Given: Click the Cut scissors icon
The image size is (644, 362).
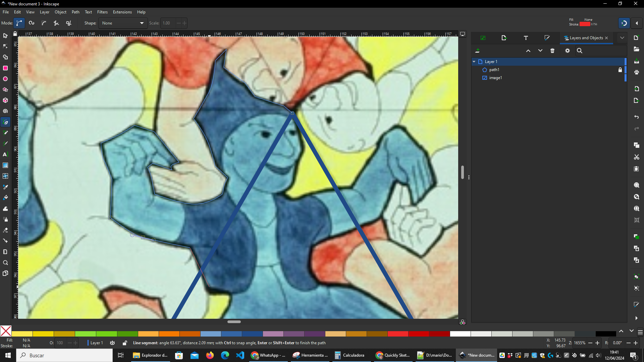Looking at the screenshot, I should pos(637,157).
